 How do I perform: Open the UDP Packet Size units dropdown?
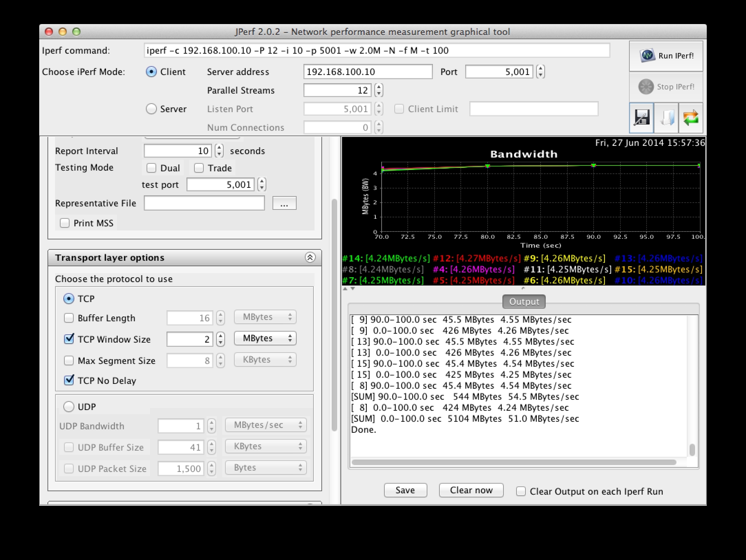(x=266, y=467)
